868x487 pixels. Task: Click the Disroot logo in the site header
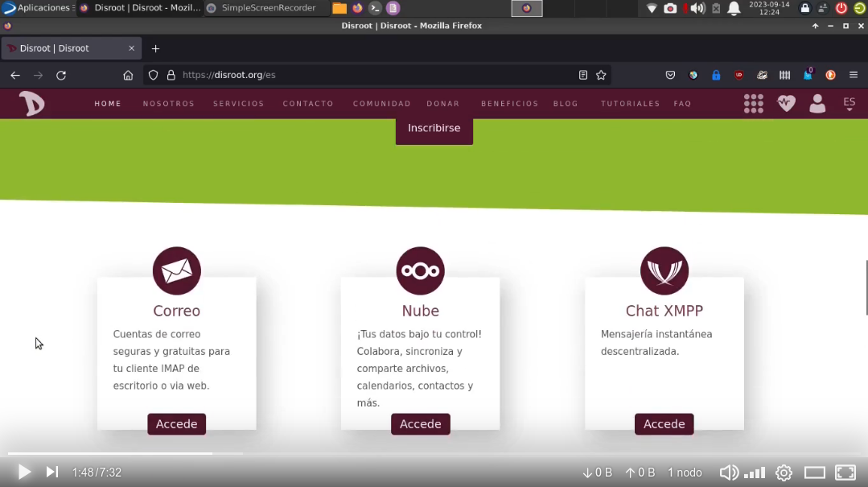click(31, 104)
